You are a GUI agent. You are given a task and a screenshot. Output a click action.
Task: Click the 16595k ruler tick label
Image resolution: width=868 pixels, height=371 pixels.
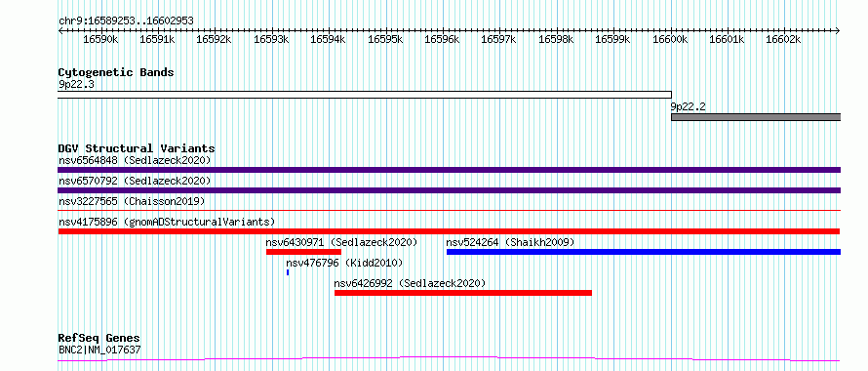tap(385, 39)
